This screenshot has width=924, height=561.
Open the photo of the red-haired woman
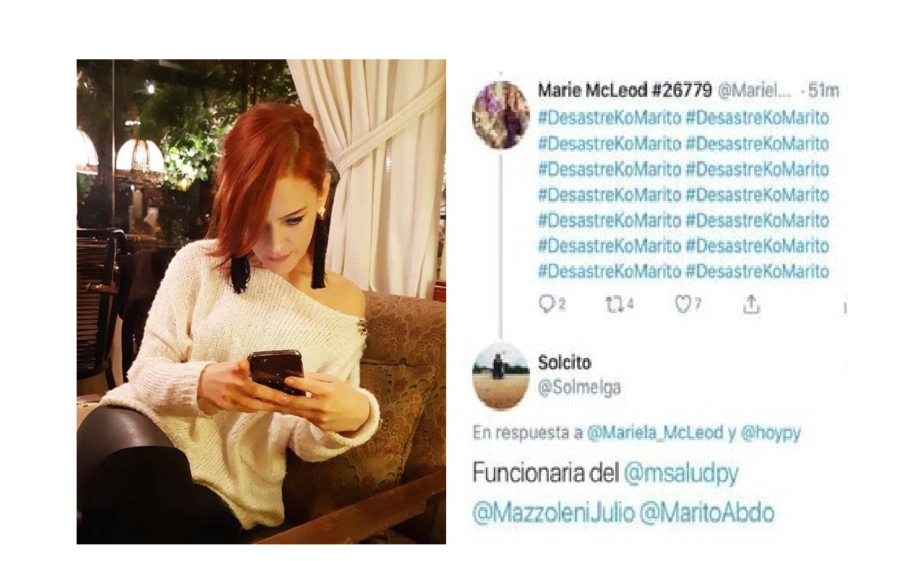pyautogui.click(x=261, y=301)
